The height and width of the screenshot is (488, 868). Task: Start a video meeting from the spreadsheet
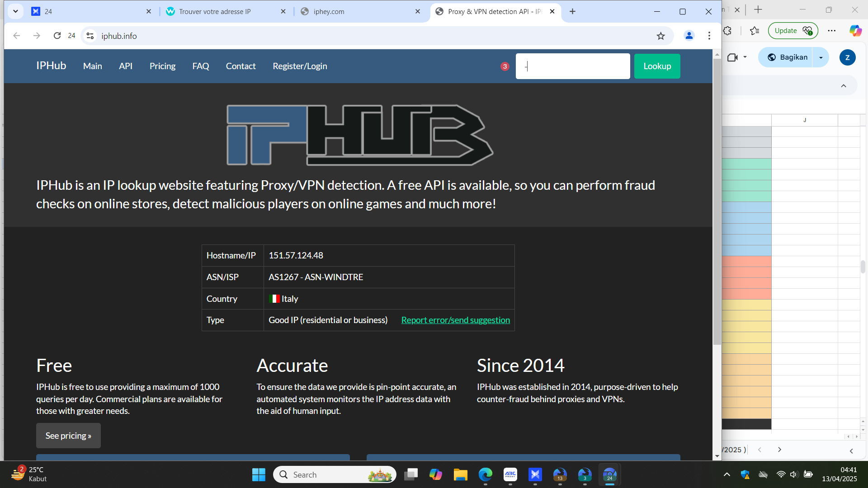click(732, 57)
